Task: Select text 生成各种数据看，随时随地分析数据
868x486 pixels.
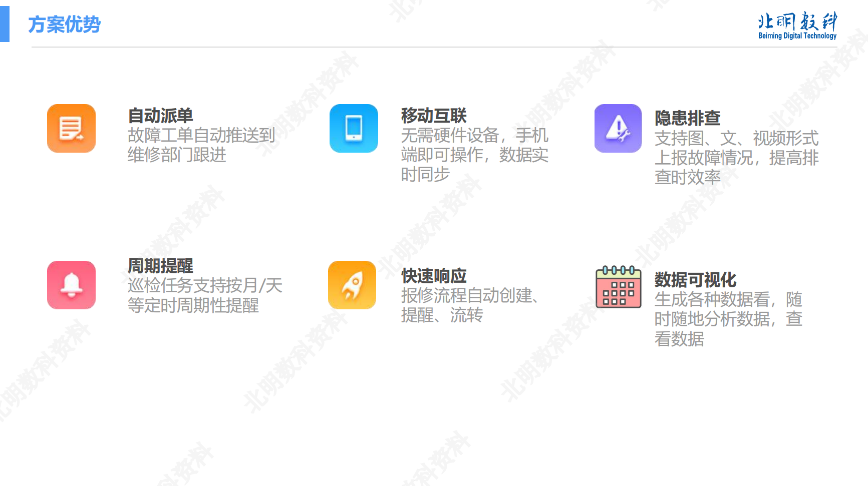Action: 728,309
